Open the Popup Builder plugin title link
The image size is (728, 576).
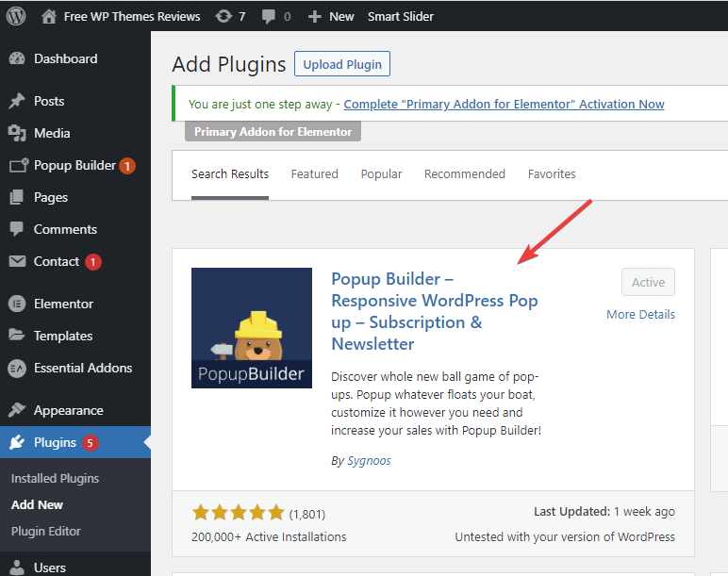pos(434,311)
